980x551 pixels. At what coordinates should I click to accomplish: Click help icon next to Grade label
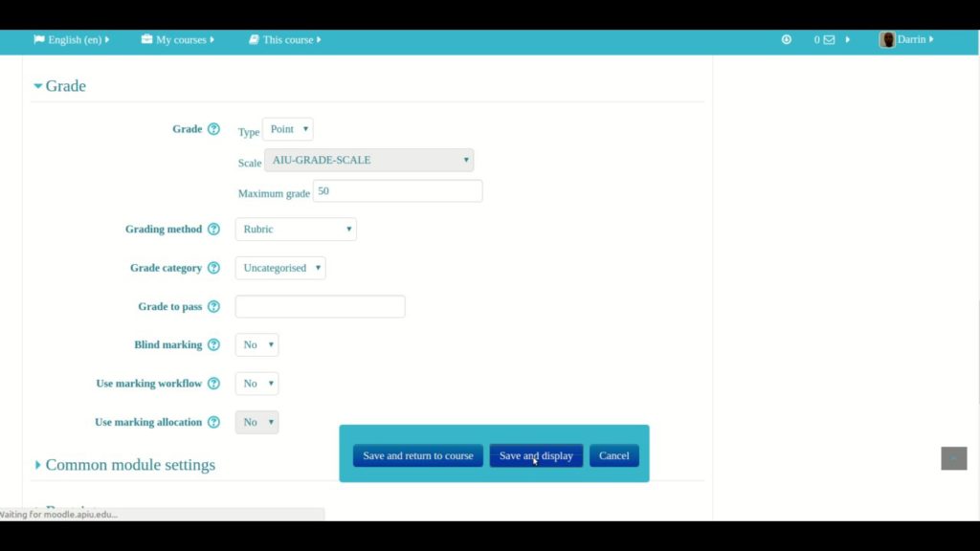(x=213, y=129)
